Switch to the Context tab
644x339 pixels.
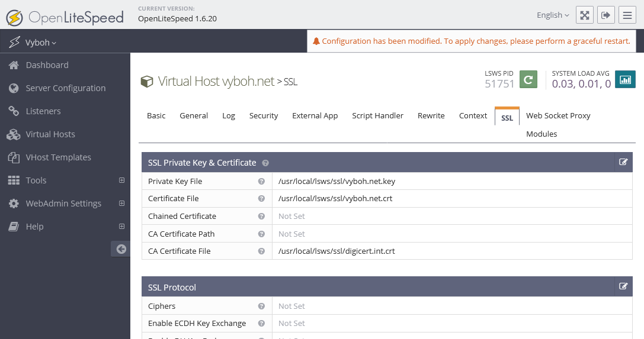pos(473,115)
